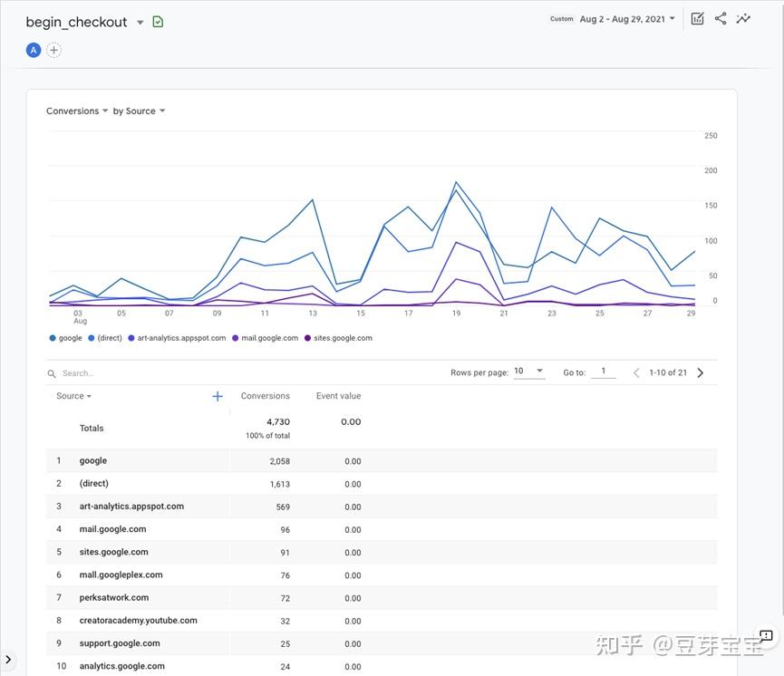Share this report via the share icon
This screenshot has width=784, height=676.
(720, 17)
